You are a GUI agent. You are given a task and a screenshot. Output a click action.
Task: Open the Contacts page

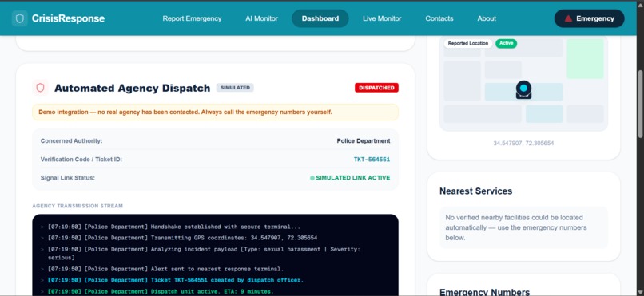(x=439, y=18)
